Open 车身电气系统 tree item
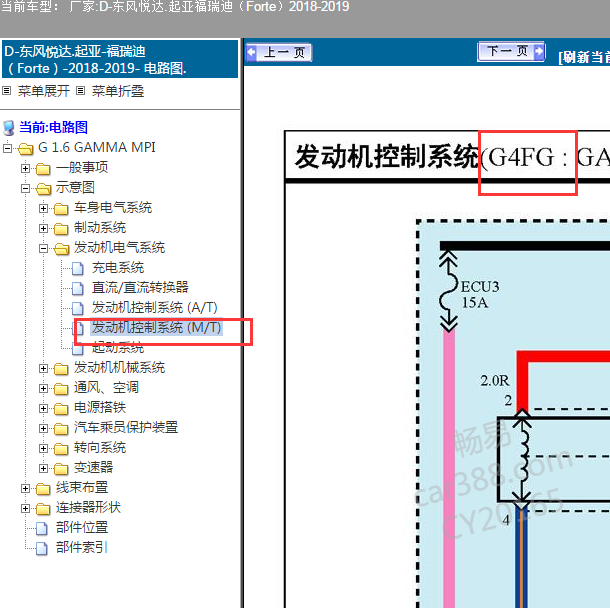 click(113, 208)
